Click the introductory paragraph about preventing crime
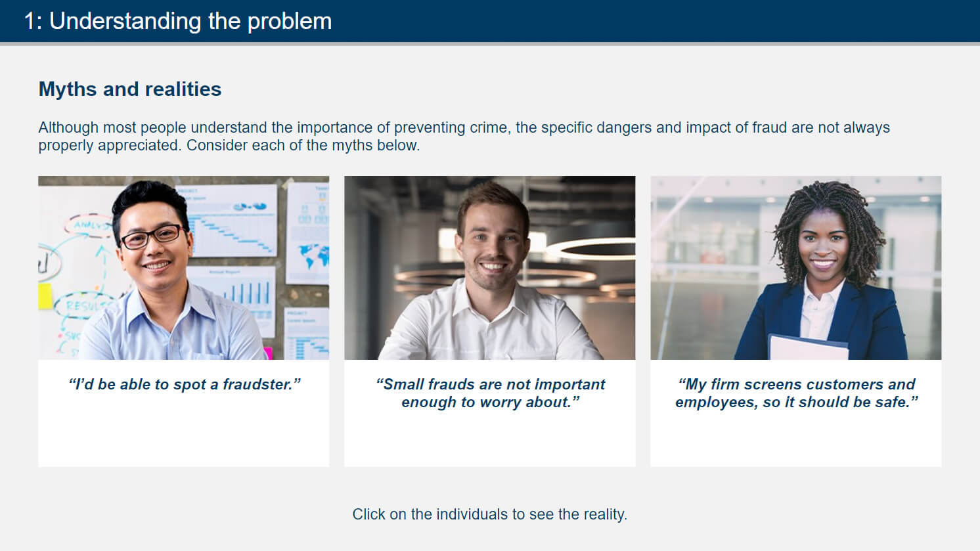 (463, 136)
